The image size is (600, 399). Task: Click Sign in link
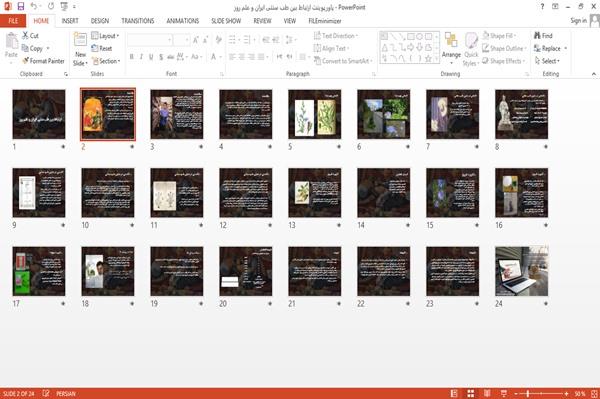click(578, 21)
